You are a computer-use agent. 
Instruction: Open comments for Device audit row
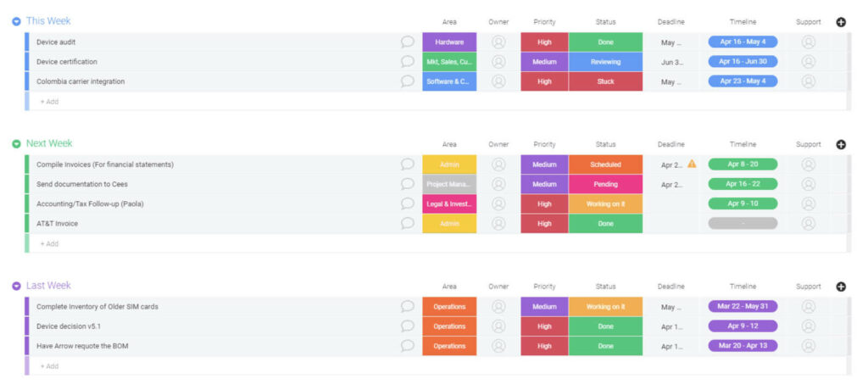[408, 42]
